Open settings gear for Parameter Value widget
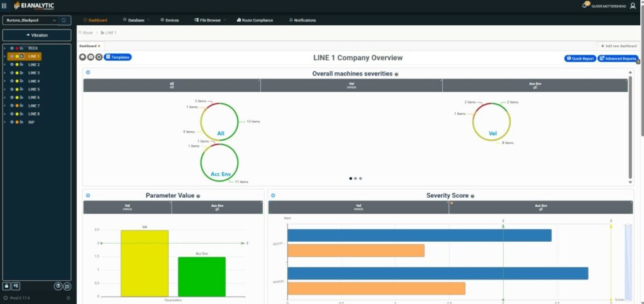Viewport: 644px width, 304px height. point(88,195)
